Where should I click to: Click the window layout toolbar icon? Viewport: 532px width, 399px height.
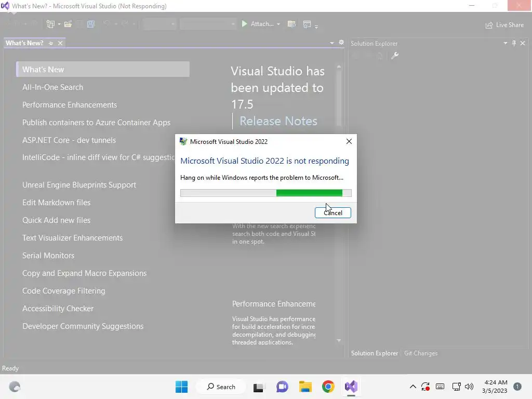pos(307,24)
